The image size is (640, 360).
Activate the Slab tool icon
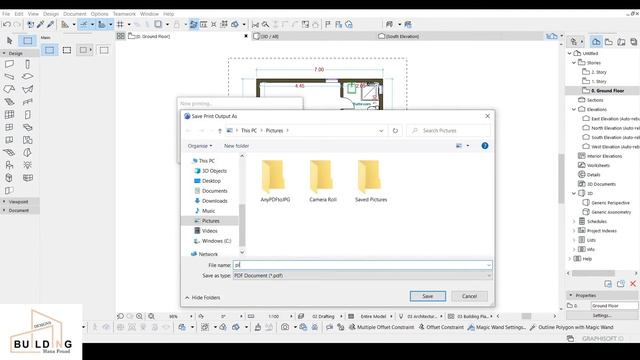27,77
